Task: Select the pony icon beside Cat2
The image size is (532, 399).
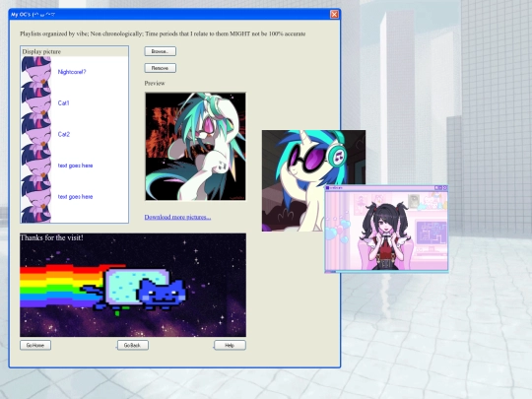Action: click(36, 133)
